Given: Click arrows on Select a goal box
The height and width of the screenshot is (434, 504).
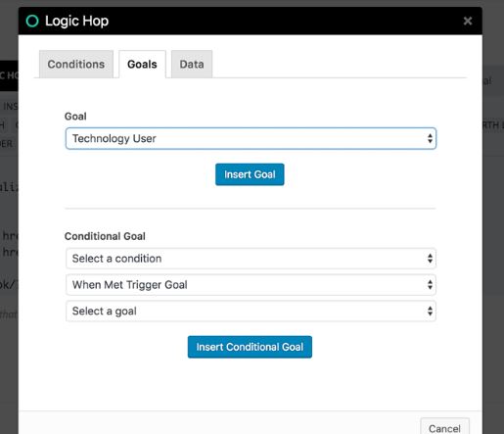Looking at the screenshot, I should pos(430,311).
